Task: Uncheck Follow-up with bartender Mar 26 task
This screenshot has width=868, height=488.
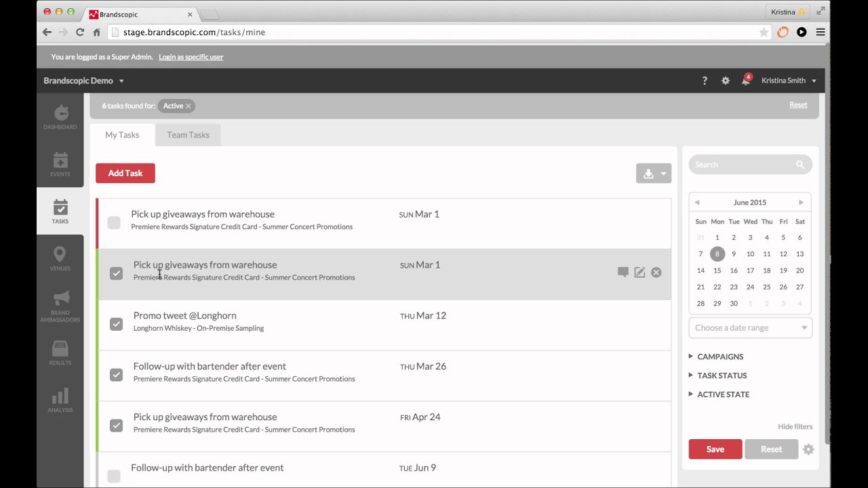Action: (x=116, y=375)
